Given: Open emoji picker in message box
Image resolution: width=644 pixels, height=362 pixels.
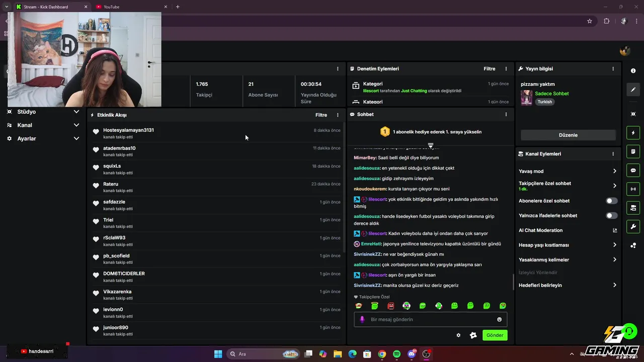Looking at the screenshot, I should [x=499, y=319].
